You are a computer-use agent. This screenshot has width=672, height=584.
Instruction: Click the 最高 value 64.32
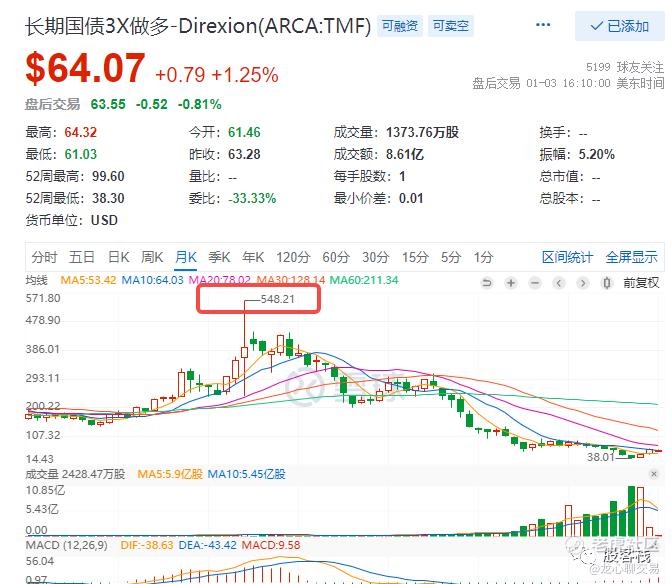tap(81, 132)
